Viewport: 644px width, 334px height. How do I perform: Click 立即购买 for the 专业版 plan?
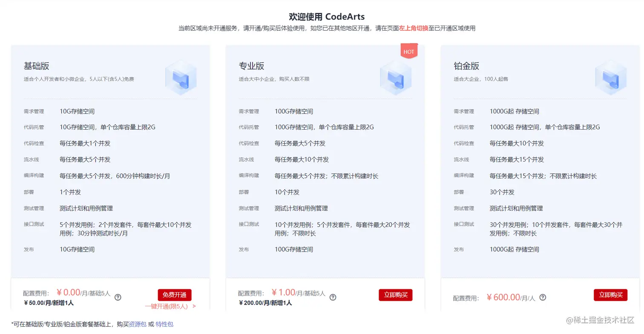[396, 295]
